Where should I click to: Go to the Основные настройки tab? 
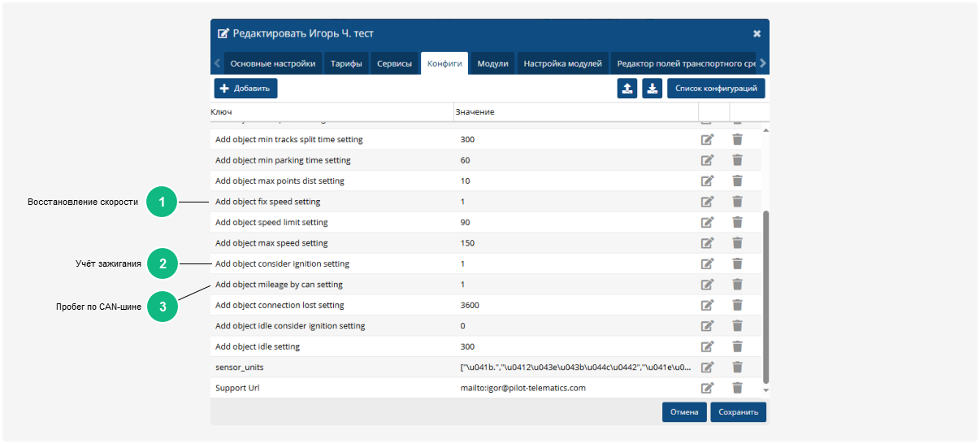coord(272,63)
